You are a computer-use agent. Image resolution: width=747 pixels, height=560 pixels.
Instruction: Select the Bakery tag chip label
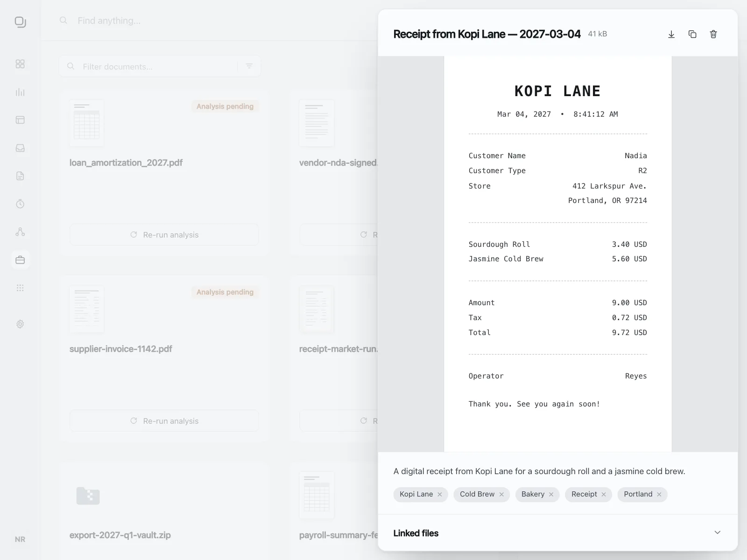point(533,494)
